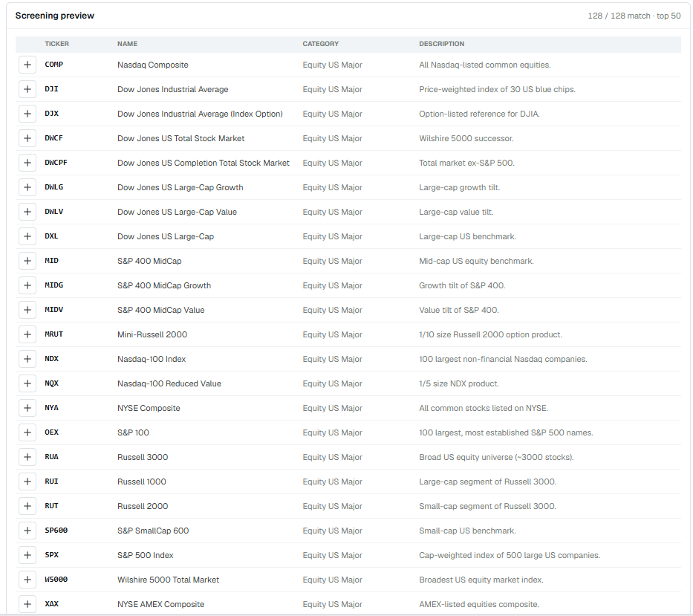Select description 'Total market ex-S&P 500.'
The height and width of the screenshot is (616, 693).
(466, 163)
